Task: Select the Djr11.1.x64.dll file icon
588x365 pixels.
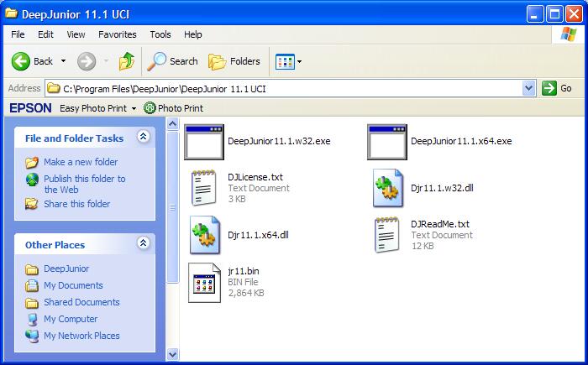Action: [x=202, y=235]
